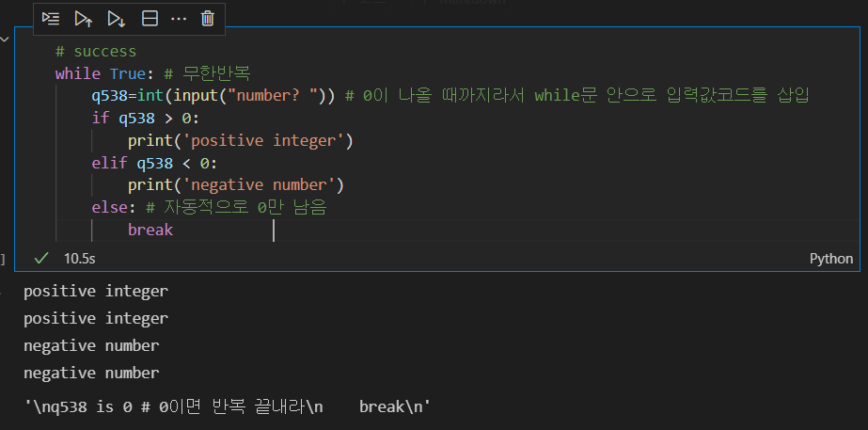Run cell by line icon in cell toolbar
The image size is (868, 430).
click(x=51, y=19)
